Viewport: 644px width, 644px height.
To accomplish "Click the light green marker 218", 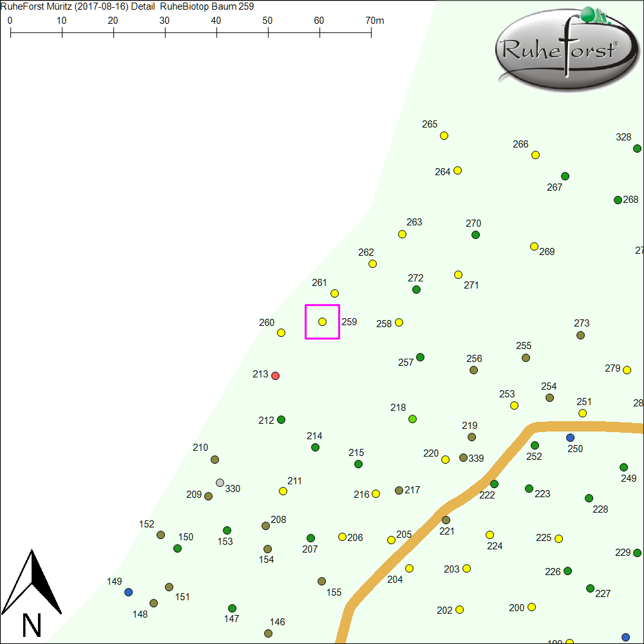I will tap(413, 419).
